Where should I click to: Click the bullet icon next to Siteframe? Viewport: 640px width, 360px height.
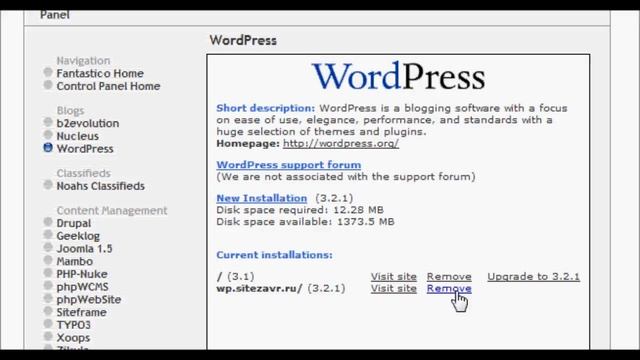(x=48, y=311)
